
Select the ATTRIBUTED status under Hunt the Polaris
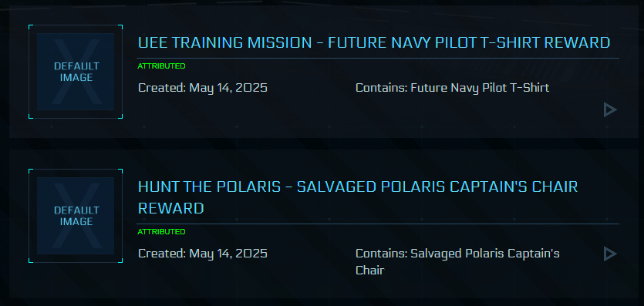[x=161, y=232]
